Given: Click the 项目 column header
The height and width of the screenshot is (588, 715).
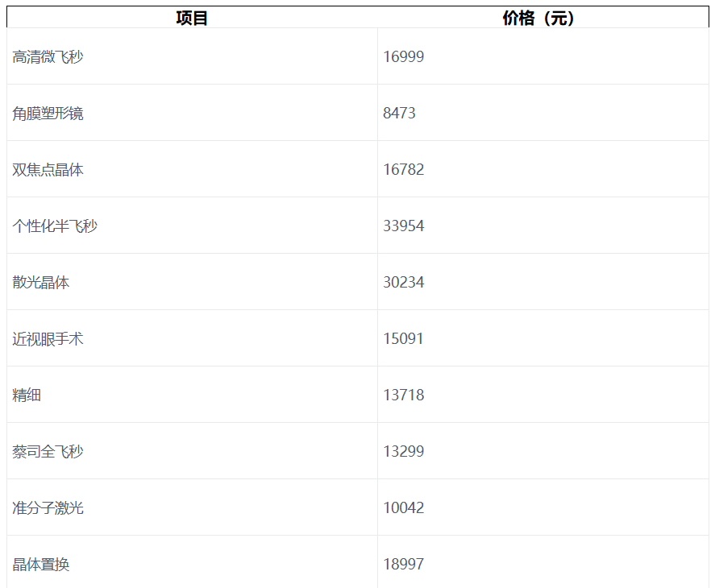Looking at the screenshot, I should pyautogui.click(x=192, y=18).
